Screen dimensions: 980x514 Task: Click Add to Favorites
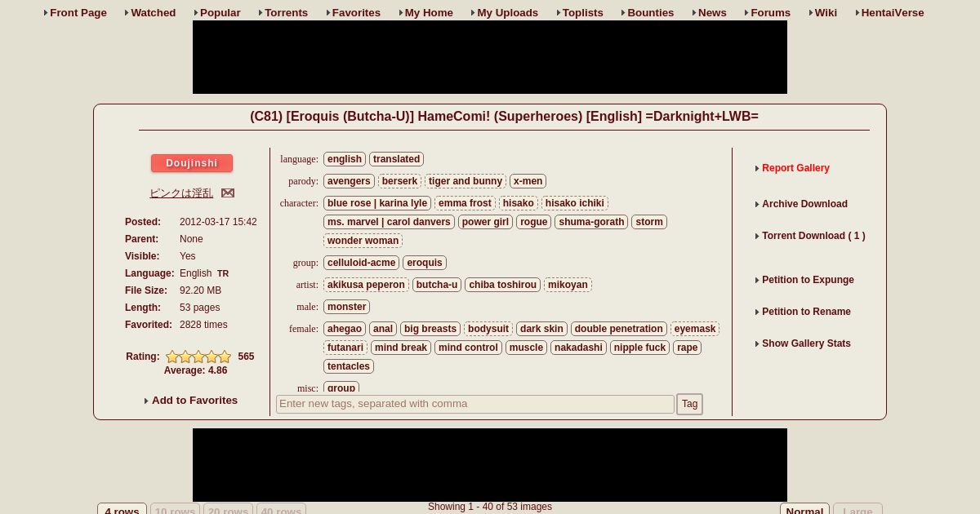point(194,401)
